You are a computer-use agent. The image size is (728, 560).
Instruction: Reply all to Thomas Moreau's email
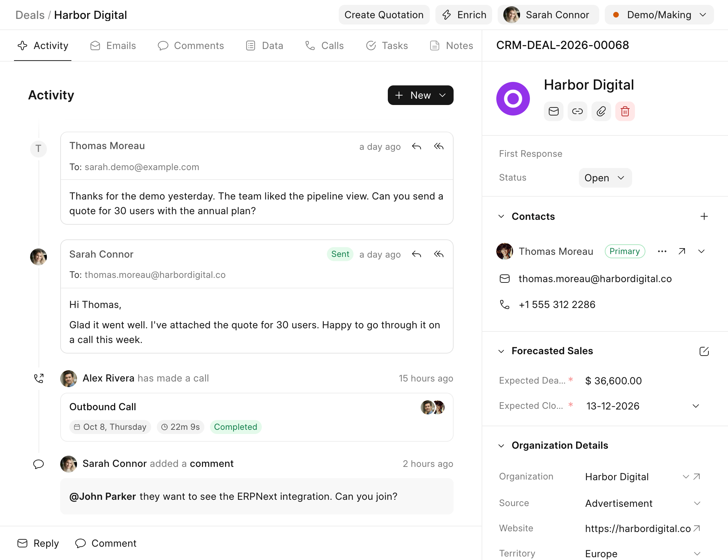coord(439,146)
